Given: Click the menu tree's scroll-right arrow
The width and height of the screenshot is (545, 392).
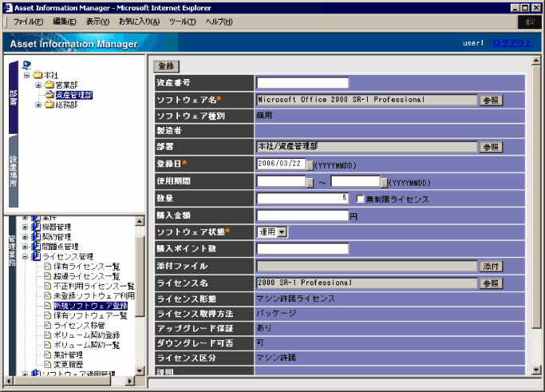Looking at the screenshot, I should click(129, 381).
